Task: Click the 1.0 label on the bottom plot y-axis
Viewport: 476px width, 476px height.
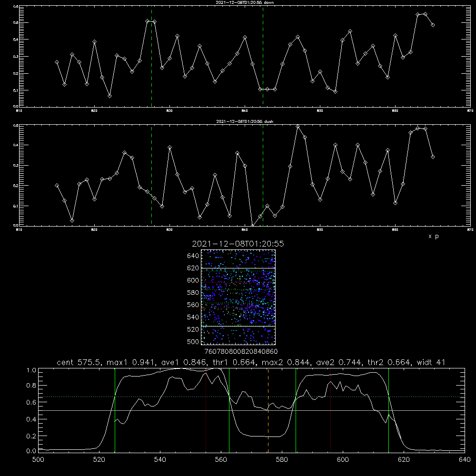Action: [x=31, y=370]
